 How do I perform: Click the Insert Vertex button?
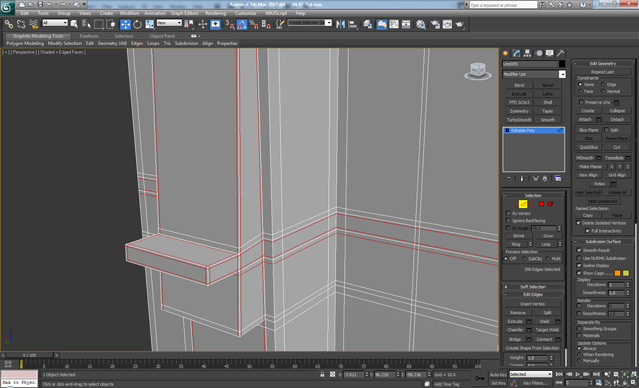(x=532, y=304)
